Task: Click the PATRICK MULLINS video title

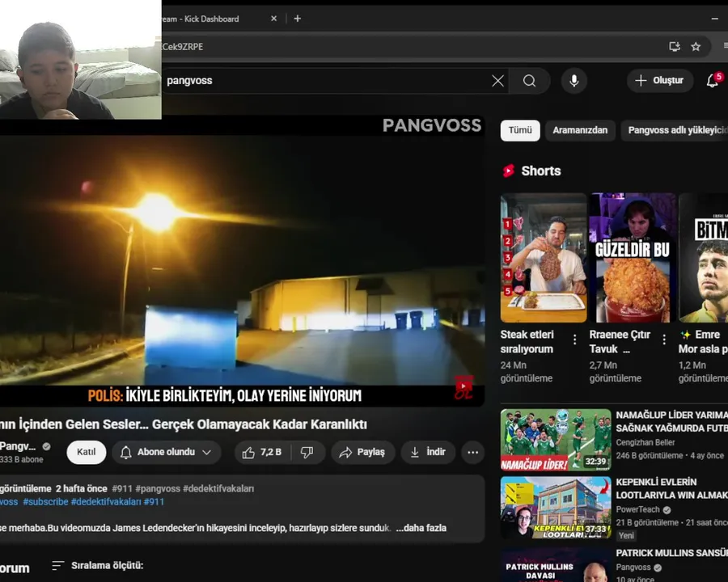Action: [672, 553]
